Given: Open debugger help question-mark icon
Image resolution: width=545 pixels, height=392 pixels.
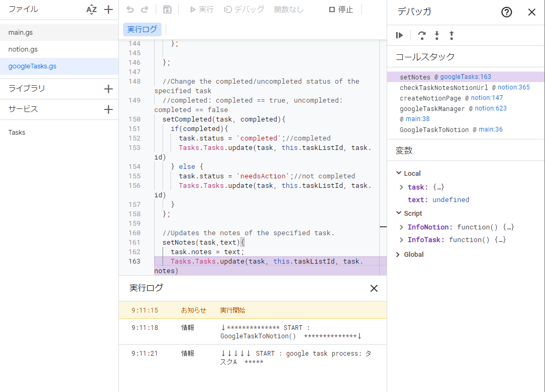Looking at the screenshot, I should click(x=507, y=12).
